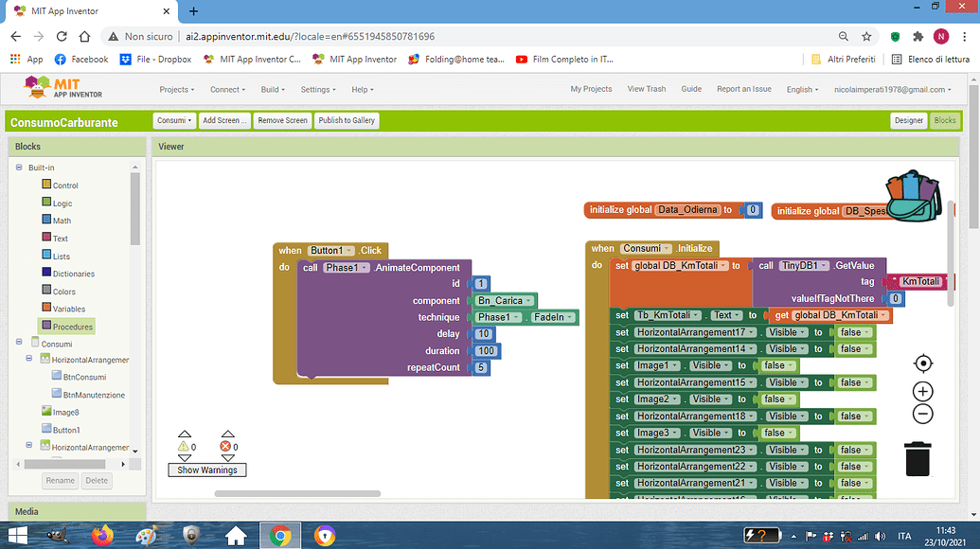Center the workspace with the target icon
The width and height of the screenshot is (980, 549).
922,363
